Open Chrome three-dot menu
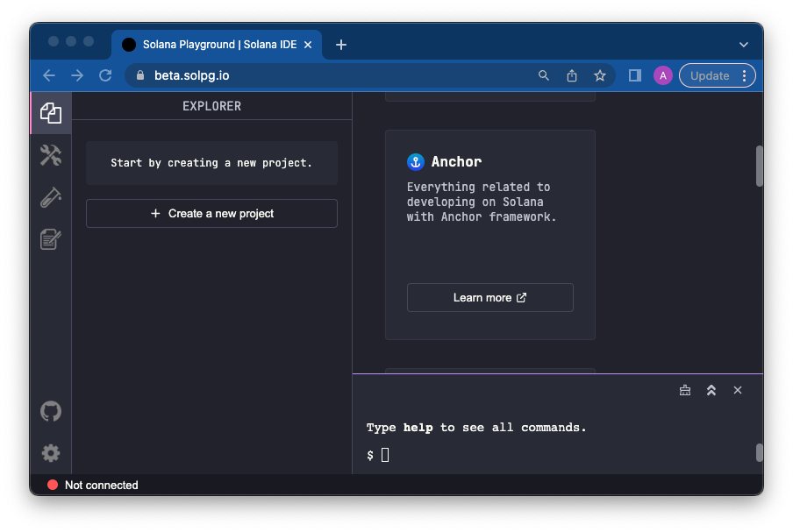 tap(744, 75)
